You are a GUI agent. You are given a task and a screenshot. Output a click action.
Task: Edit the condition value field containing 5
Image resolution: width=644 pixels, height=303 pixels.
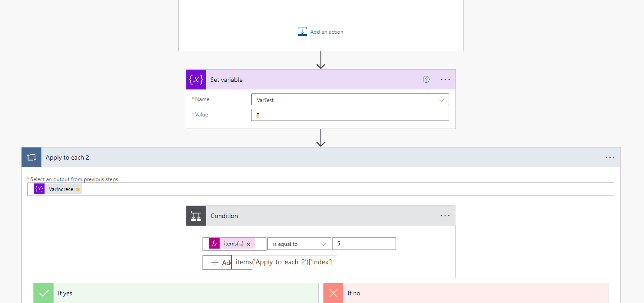[x=364, y=243]
